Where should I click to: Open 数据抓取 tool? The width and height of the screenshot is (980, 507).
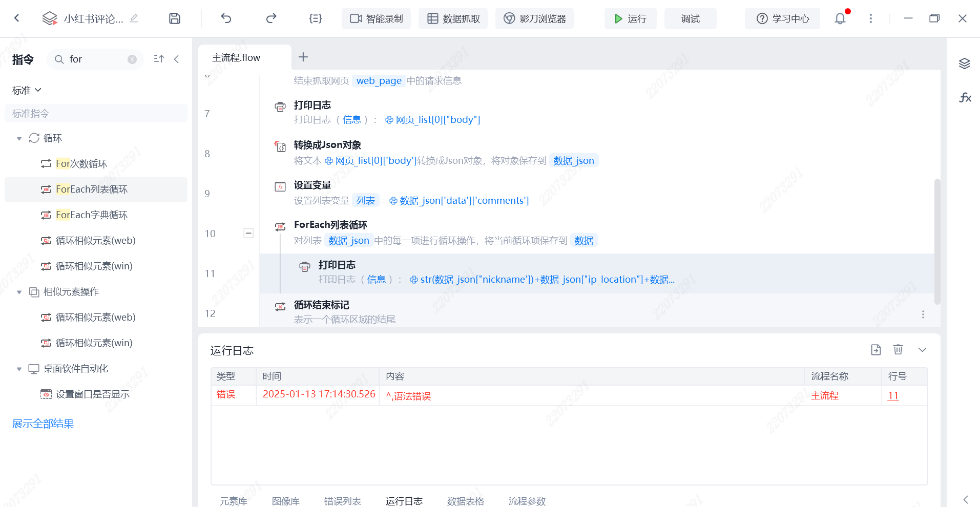[453, 18]
